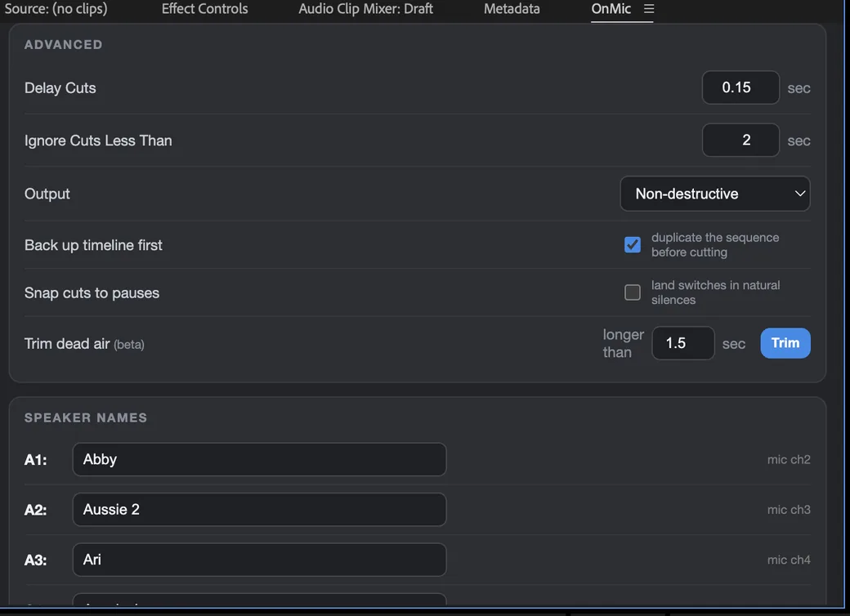Open the Output Non-destructive dropdown
The image size is (850, 616).
(715, 194)
